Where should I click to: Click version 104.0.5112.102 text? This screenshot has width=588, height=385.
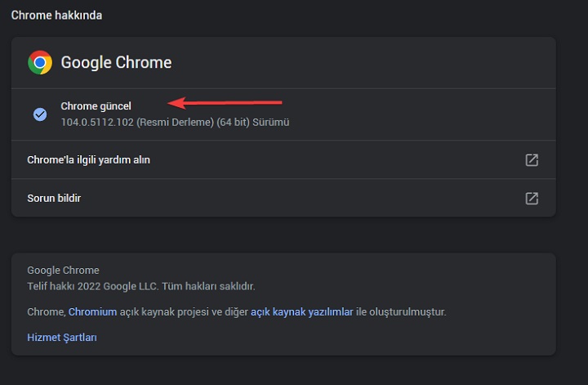[97, 123]
